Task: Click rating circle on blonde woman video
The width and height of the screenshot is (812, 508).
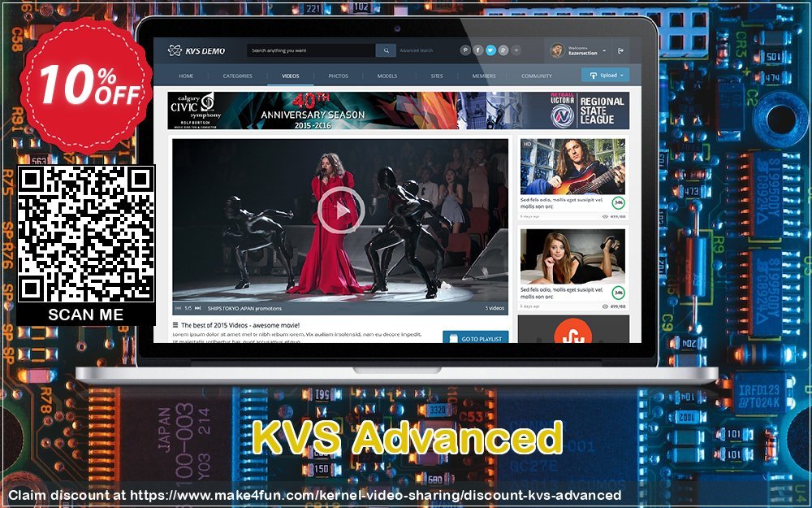Action: (618, 293)
